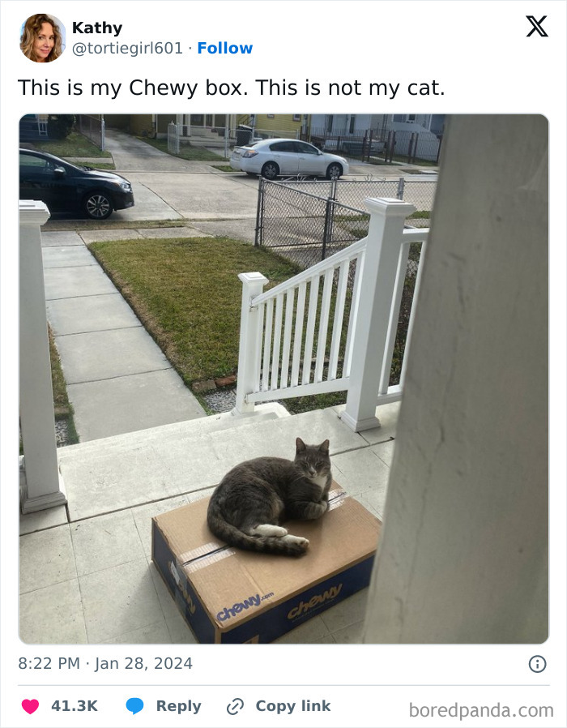Click the Copy link text
Viewport: 567px width, 728px height.
293,706
